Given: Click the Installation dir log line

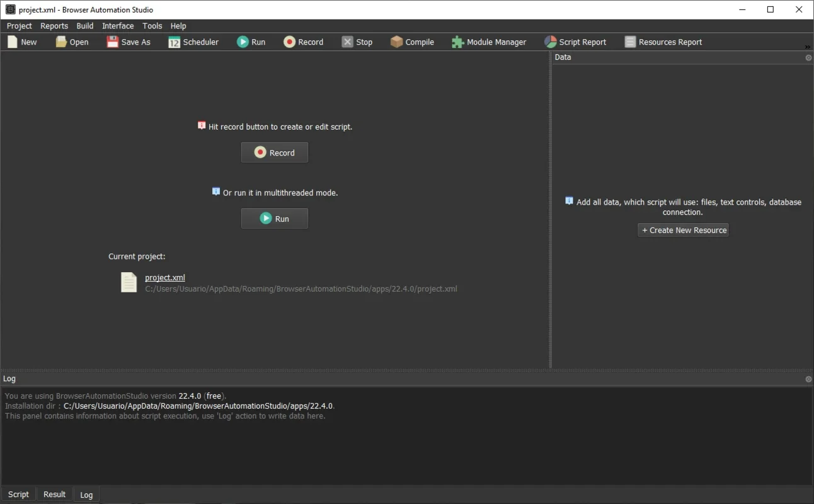Looking at the screenshot, I should [170, 406].
